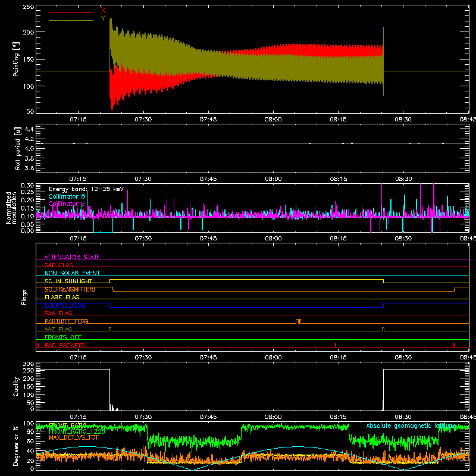Click the BAD_PACKETS spike near 08:14

coord(336,345)
